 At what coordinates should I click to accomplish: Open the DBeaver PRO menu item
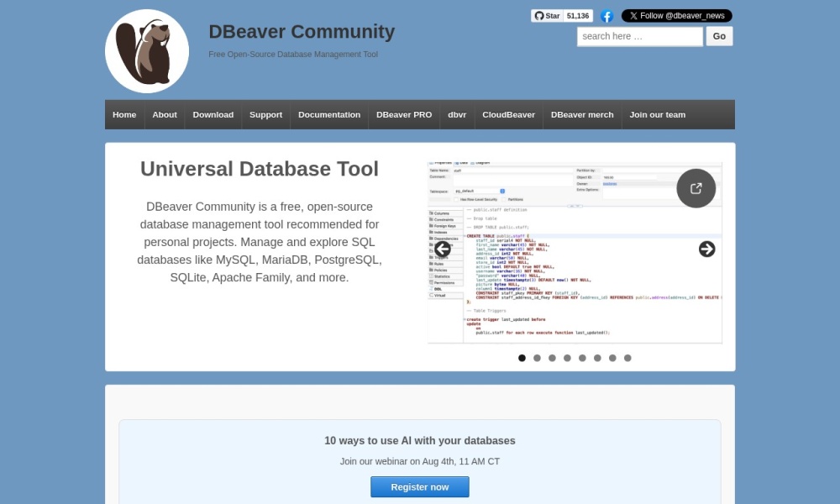click(x=404, y=114)
